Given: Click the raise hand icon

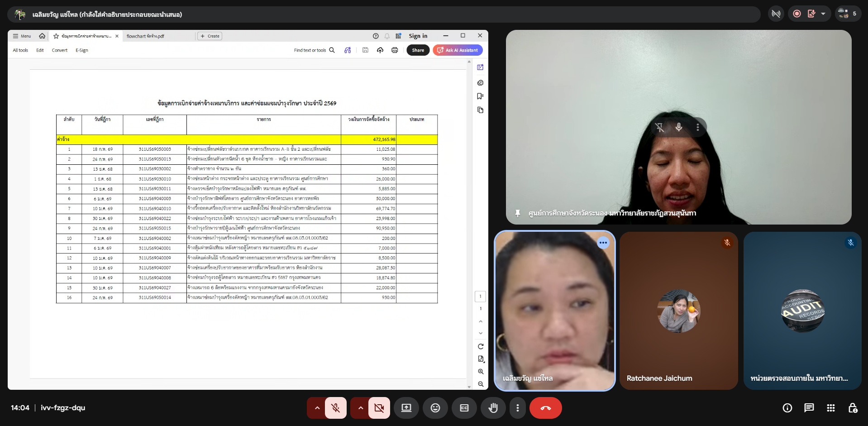Looking at the screenshot, I should 493,408.
